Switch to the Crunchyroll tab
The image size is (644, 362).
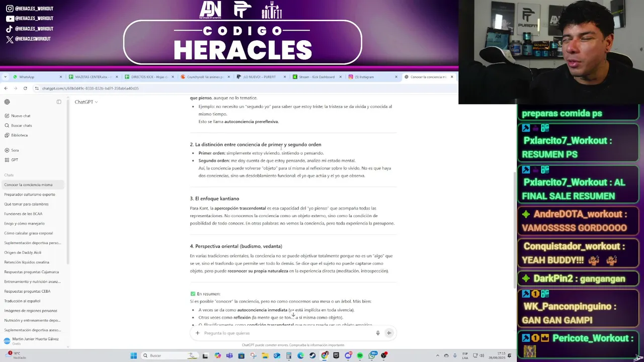tap(204, 77)
